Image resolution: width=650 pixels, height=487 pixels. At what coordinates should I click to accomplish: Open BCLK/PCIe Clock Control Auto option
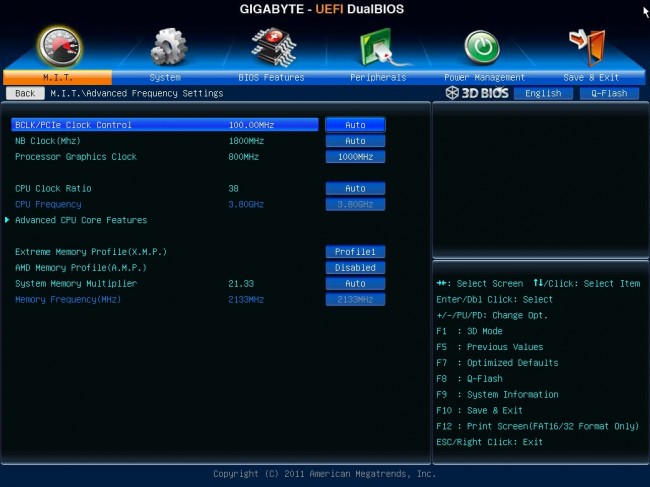tap(355, 125)
